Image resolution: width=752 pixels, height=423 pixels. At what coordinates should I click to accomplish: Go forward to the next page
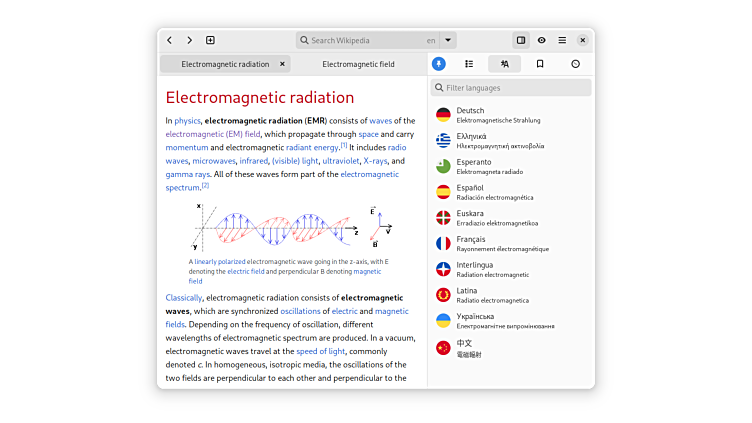point(189,40)
